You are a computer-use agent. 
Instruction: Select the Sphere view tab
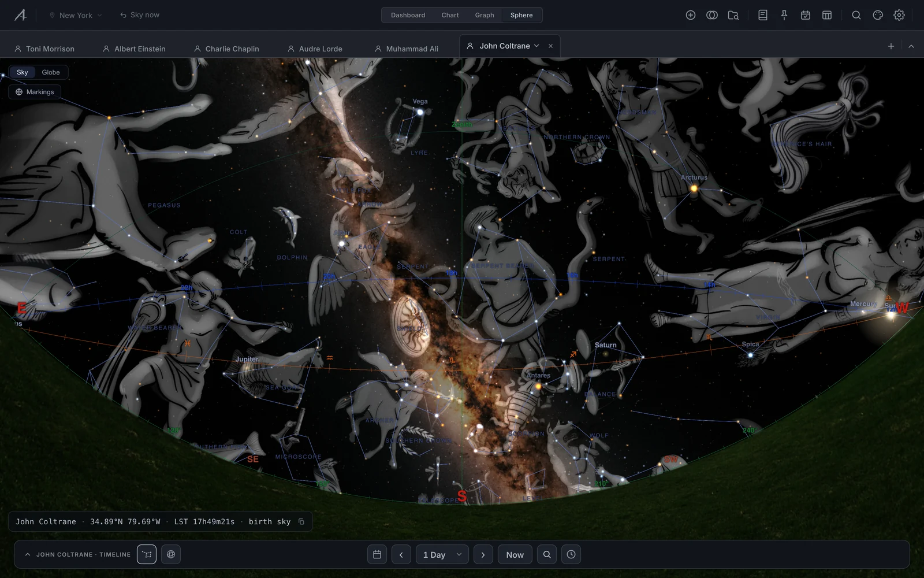521,15
